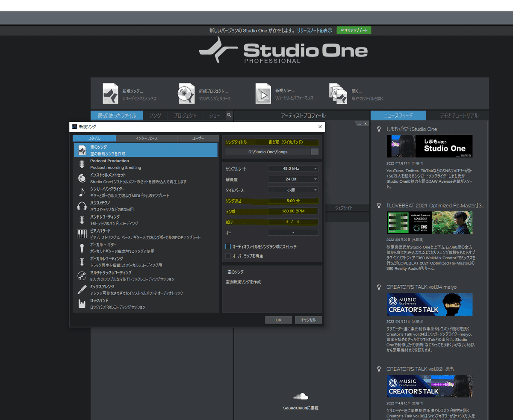
Task: Open the ソング tab on start page
Action: click(x=155, y=115)
